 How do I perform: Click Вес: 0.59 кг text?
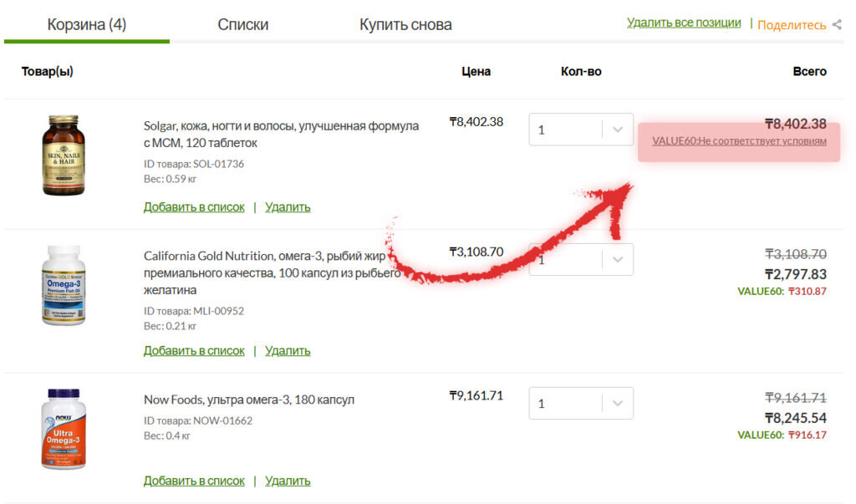pyautogui.click(x=170, y=179)
